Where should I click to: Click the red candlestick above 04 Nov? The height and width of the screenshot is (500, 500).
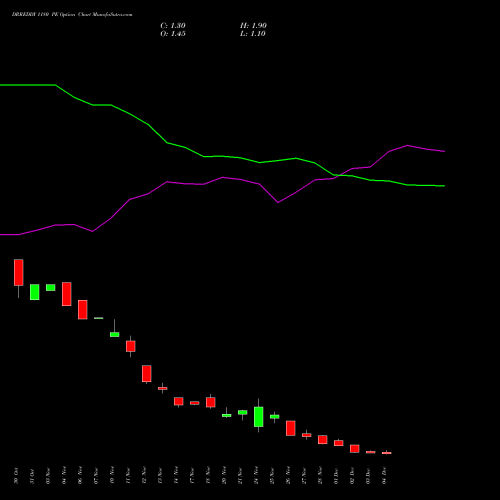pyautogui.click(x=67, y=294)
